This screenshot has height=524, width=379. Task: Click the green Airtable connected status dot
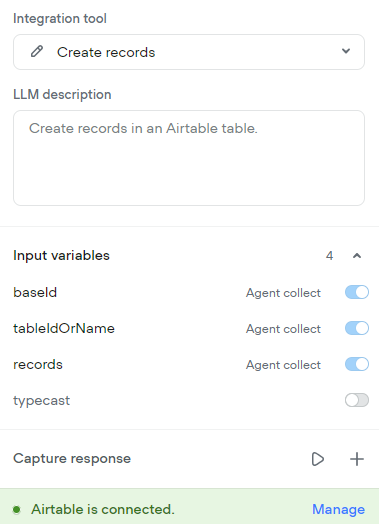pos(17,510)
